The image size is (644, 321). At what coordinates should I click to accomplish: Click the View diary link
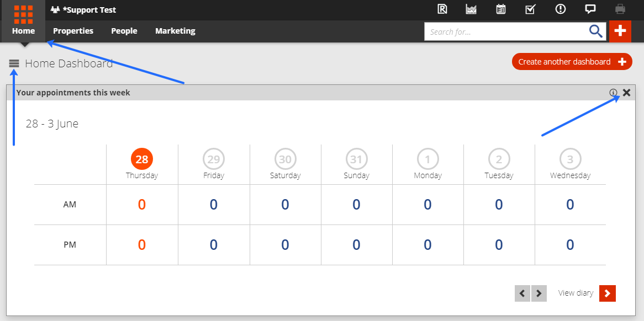(x=576, y=293)
